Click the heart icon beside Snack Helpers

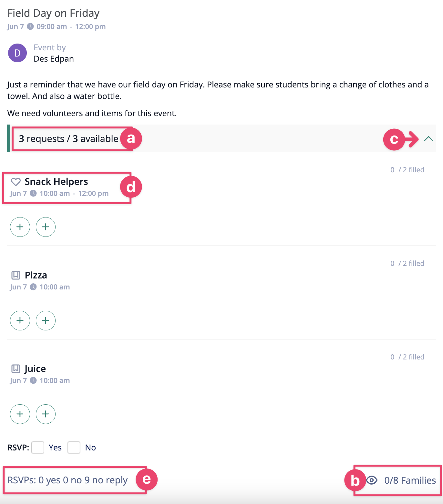(x=16, y=182)
